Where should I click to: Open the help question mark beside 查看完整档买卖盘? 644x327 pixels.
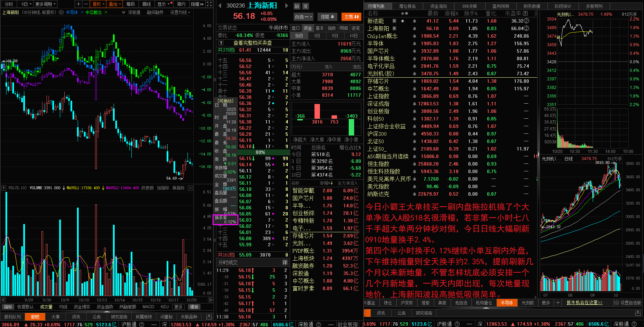click(x=221, y=43)
